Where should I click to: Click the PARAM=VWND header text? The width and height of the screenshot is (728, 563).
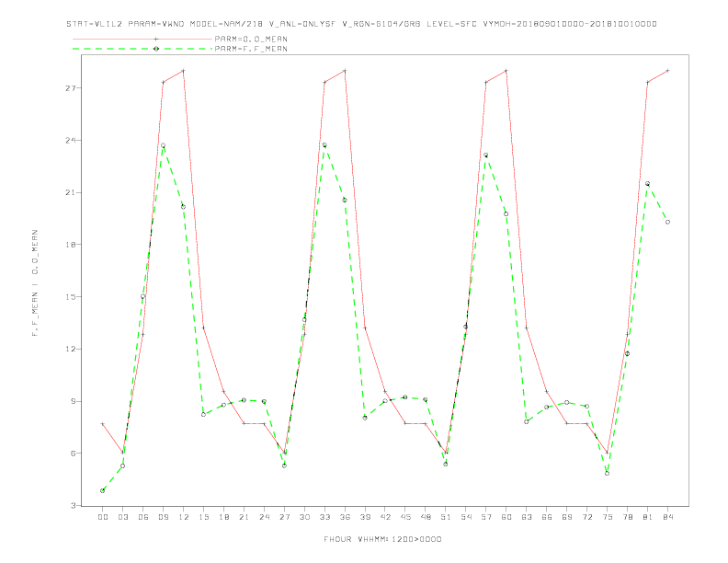point(156,24)
